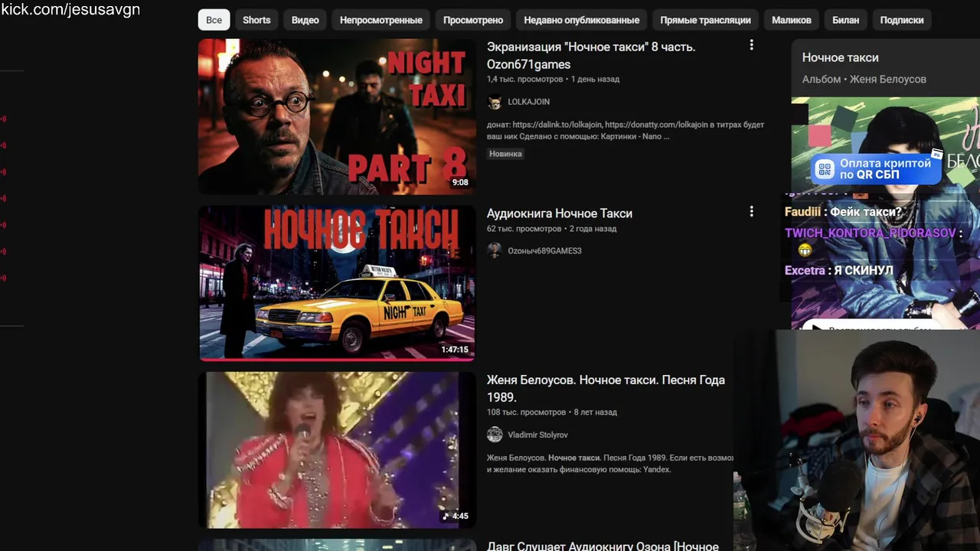This screenshot has height=551, width=980.
Task: Open options menu for 'Аудиокнига Ночное Такси' video
Action: click(751, 211)
